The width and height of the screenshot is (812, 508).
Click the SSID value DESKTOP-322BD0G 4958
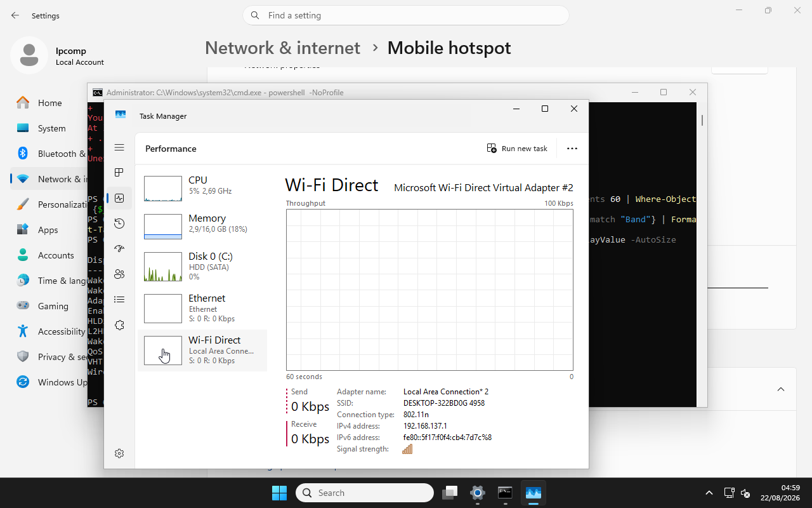pos(444,403)
